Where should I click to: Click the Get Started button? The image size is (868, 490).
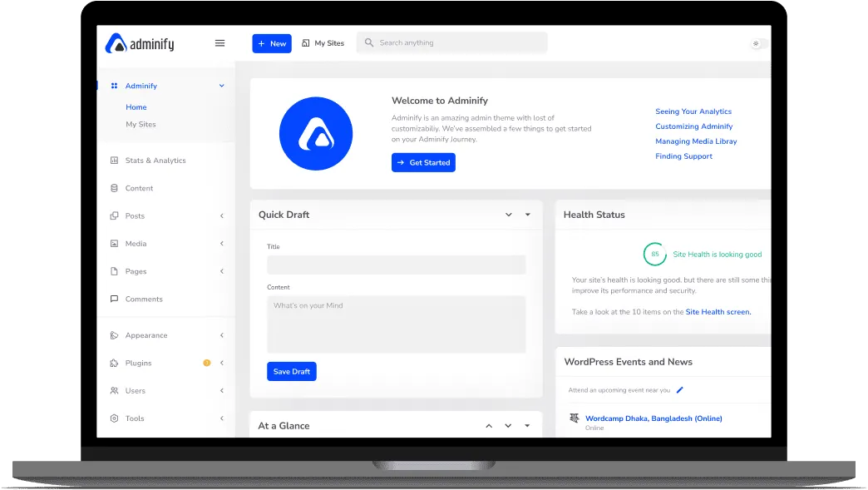point(423,163)
